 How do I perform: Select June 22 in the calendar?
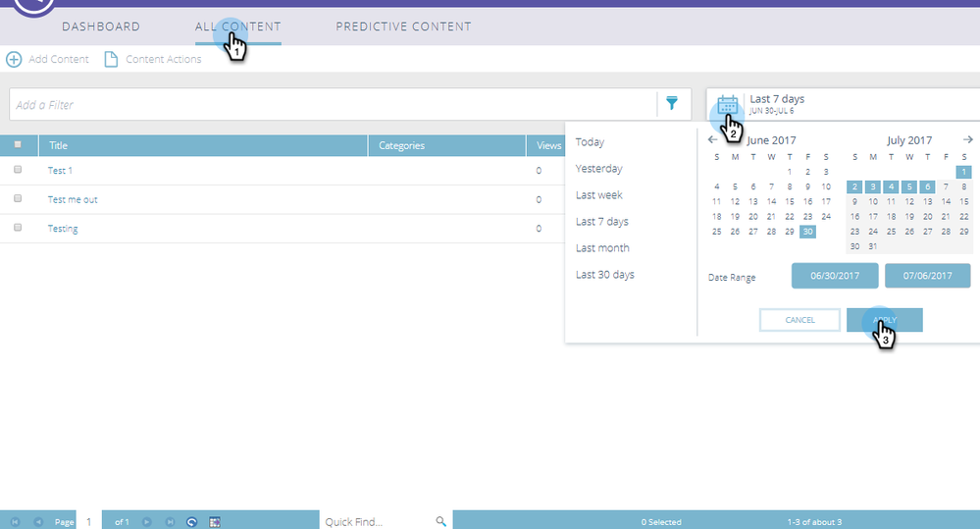(x=790, y=216)
